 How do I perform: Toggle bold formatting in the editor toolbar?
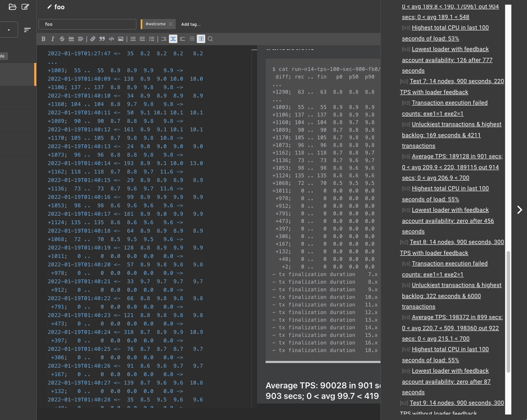tap(43, 39)
